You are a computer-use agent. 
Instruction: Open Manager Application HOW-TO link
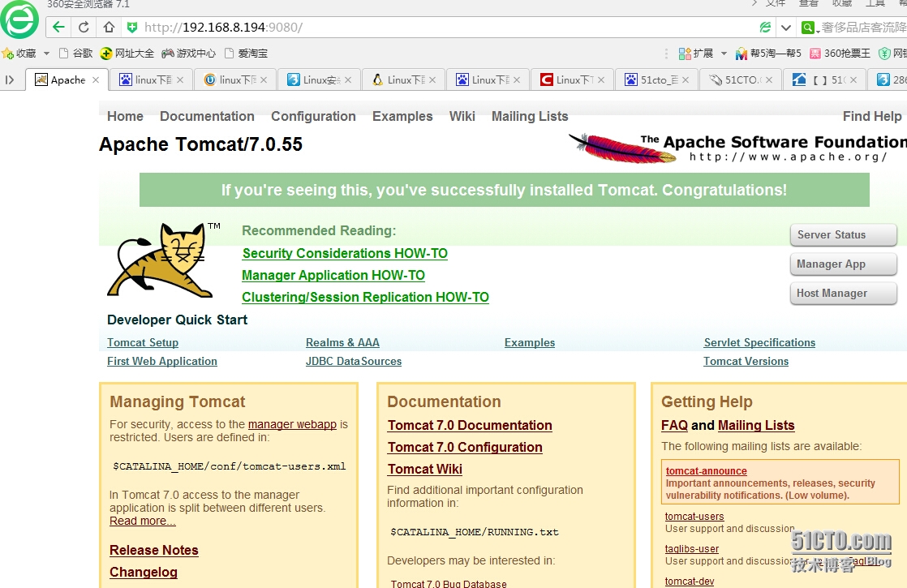pyautogui.click(x=333, y=275)
